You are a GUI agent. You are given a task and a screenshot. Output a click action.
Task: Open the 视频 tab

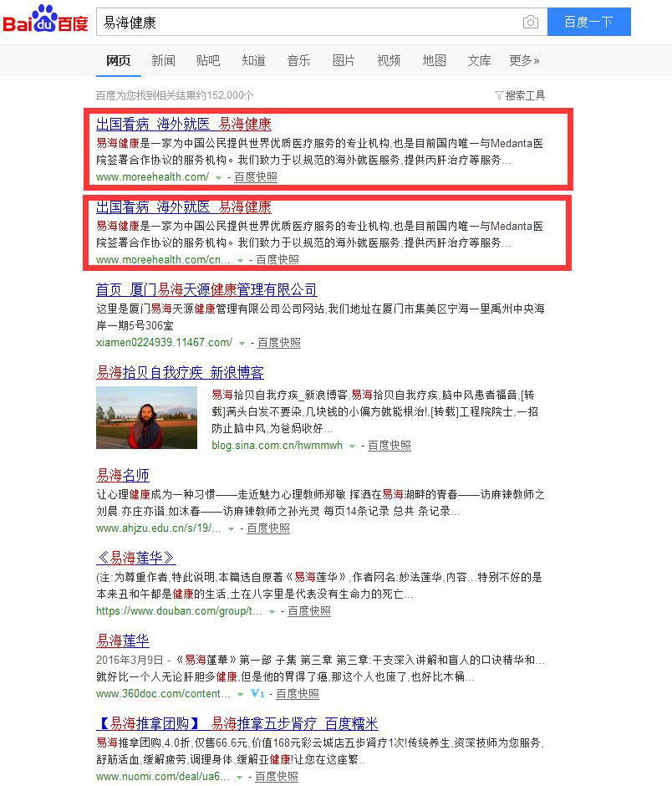pos(389,61)
